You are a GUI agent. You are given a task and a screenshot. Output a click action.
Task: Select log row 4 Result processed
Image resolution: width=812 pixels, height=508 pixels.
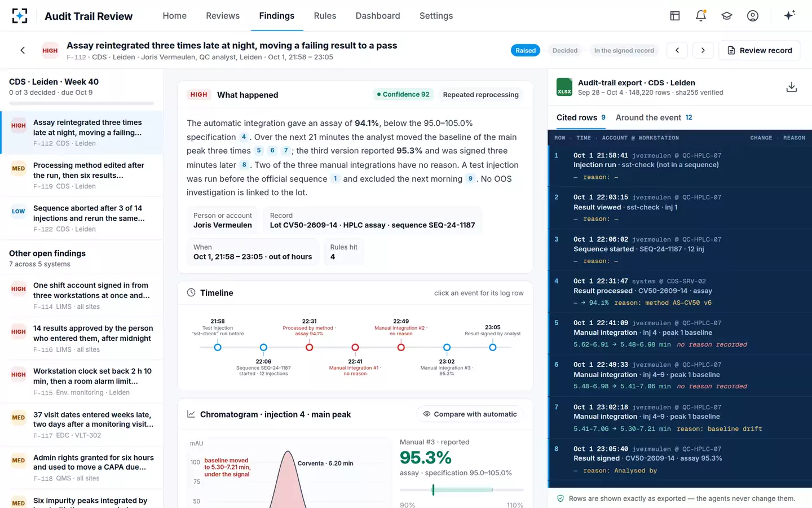679,292
